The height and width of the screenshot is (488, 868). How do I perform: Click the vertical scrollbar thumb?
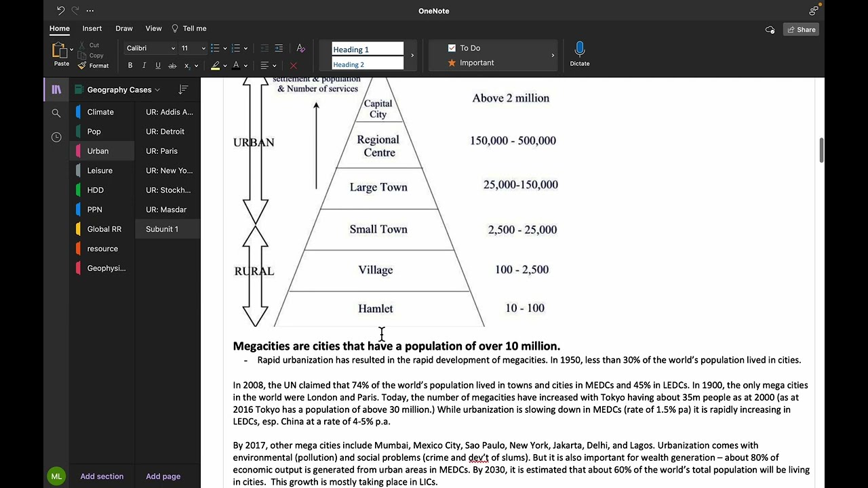[822, 150]
